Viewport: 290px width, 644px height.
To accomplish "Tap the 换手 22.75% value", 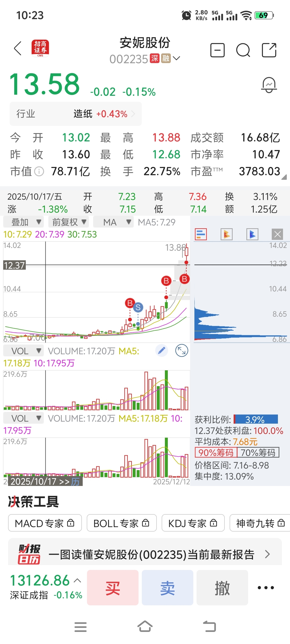I will [x=162, y=171].
